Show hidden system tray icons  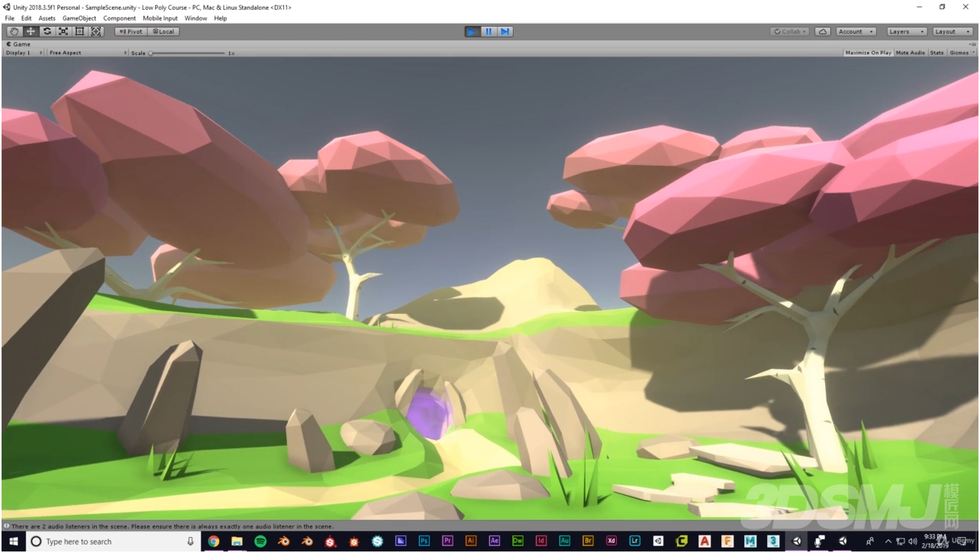point(888,541)
